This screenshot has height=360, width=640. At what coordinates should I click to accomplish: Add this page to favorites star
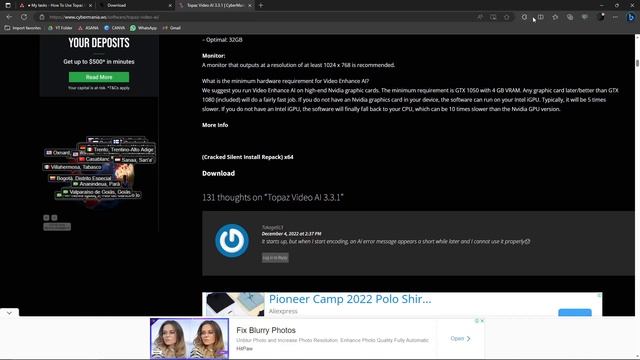[x=507, y=17]
